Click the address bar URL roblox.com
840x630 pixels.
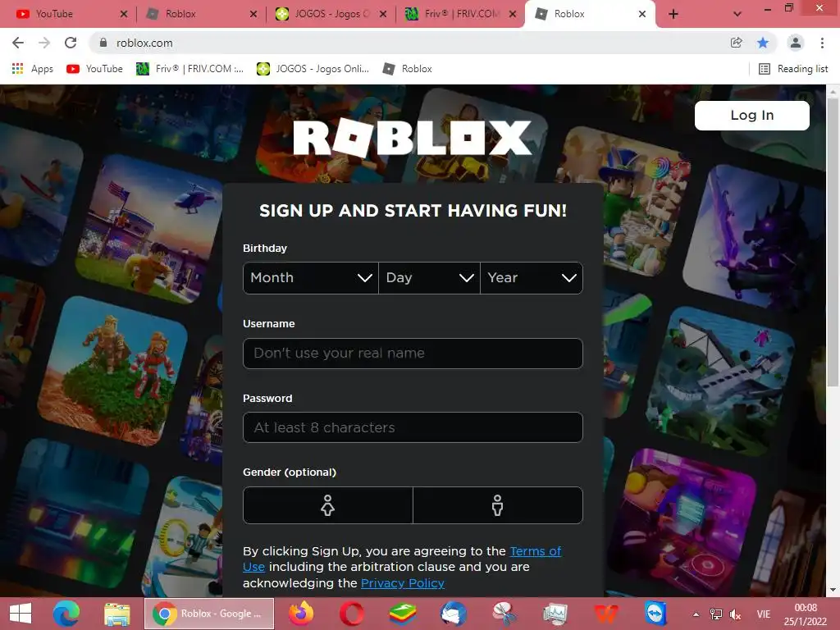click(x=144, y=43)
